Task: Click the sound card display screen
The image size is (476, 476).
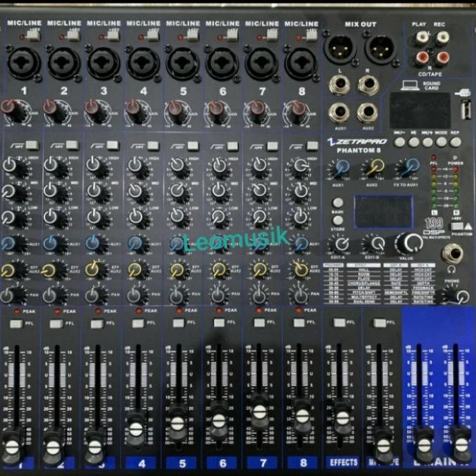Action: coord(420,111)
